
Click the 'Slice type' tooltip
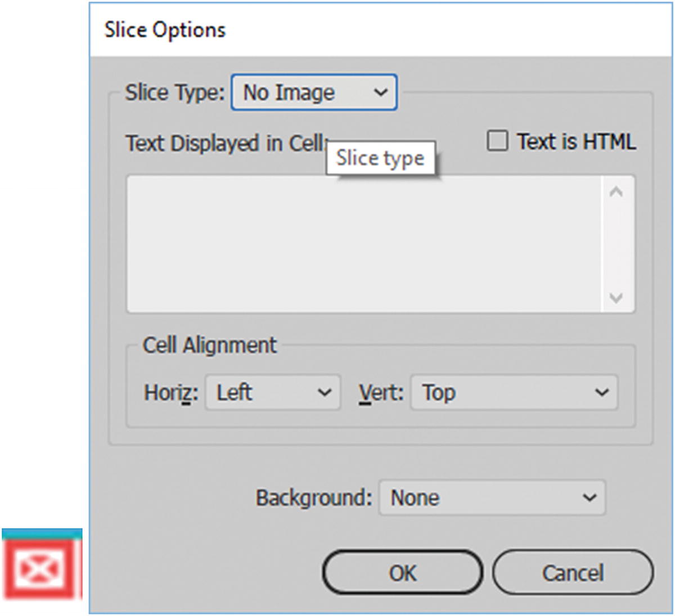380,158
